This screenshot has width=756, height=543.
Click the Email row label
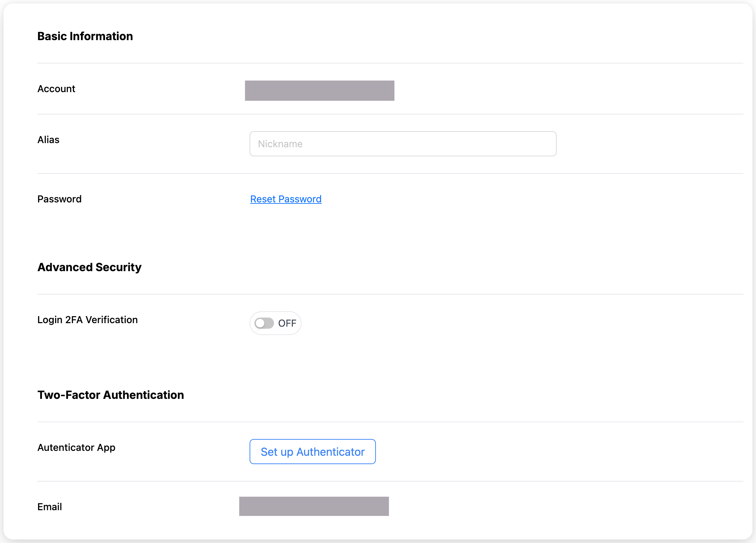pyautogui.click(x=50, y=507)
